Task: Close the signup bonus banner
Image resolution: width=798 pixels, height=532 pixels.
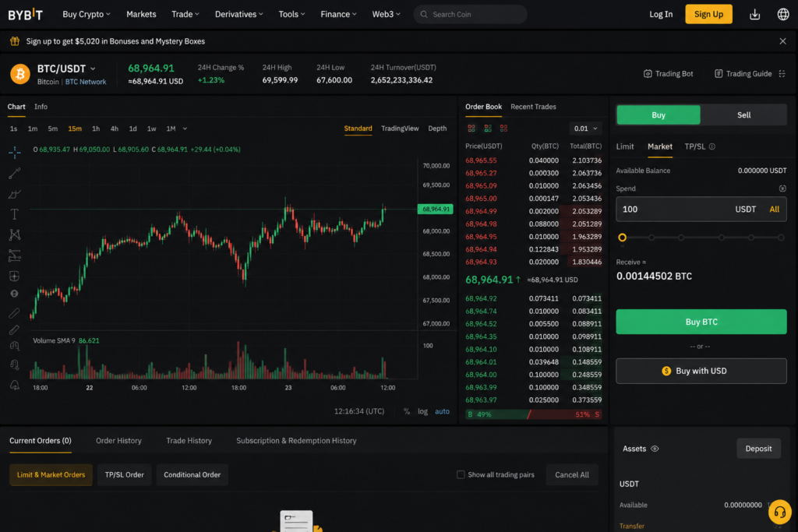Action: 782,41
